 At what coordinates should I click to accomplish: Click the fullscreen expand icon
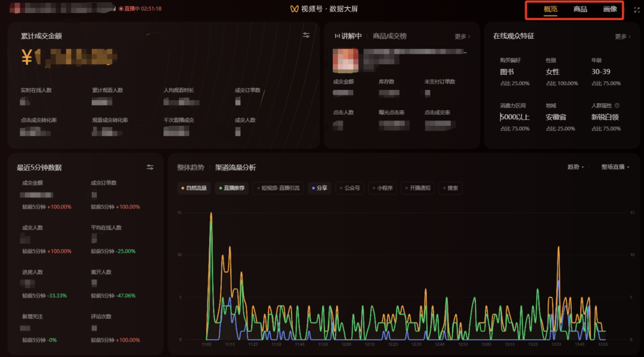[x=637, y=10]
